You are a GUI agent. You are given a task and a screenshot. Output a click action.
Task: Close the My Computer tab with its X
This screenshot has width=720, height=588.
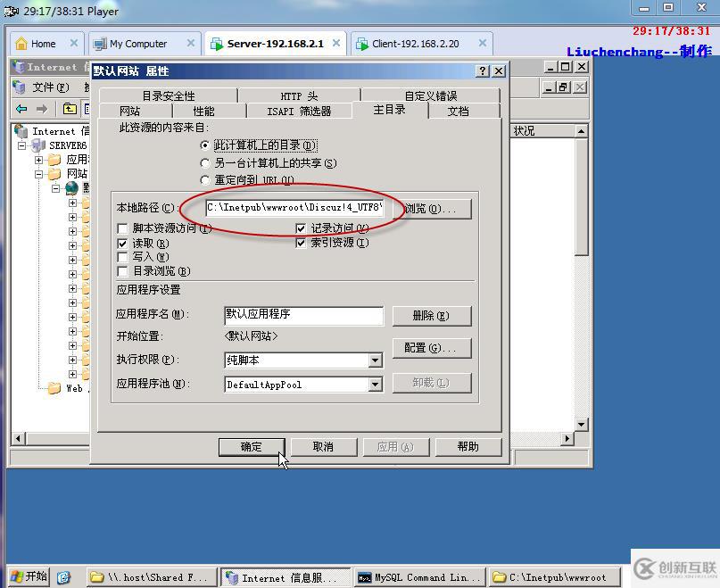click(191, 43)
